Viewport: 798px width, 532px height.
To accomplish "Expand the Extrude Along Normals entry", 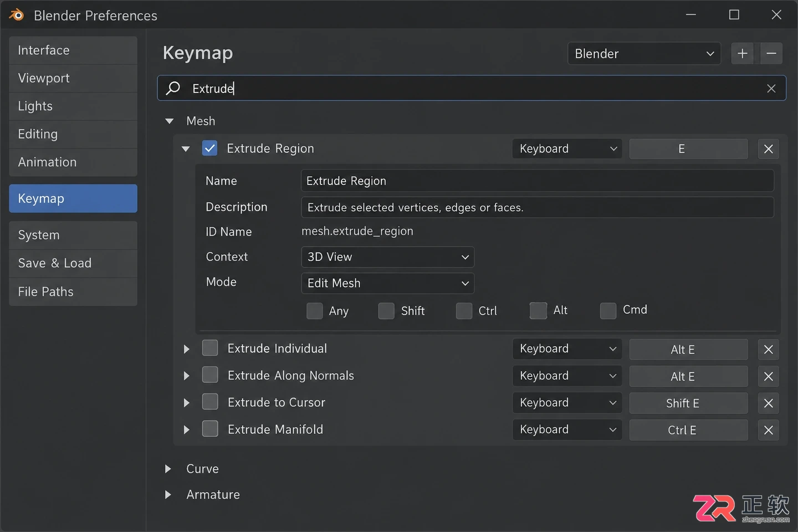I will click(x=187, y=376).
